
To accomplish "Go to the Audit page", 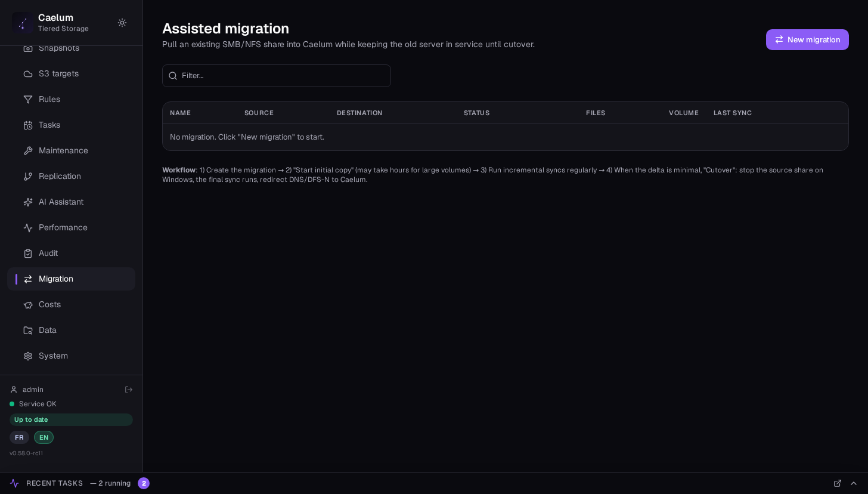I will (x=71, y=254).
